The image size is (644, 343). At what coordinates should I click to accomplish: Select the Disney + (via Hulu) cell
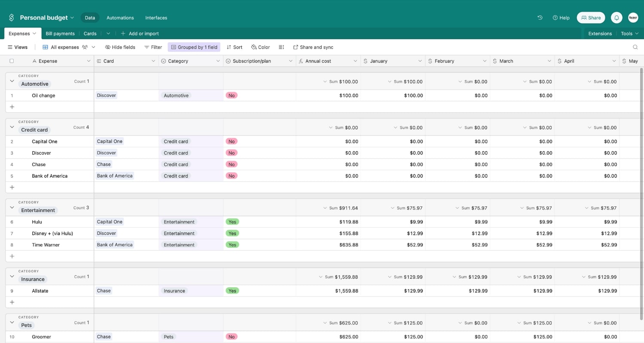50,233
